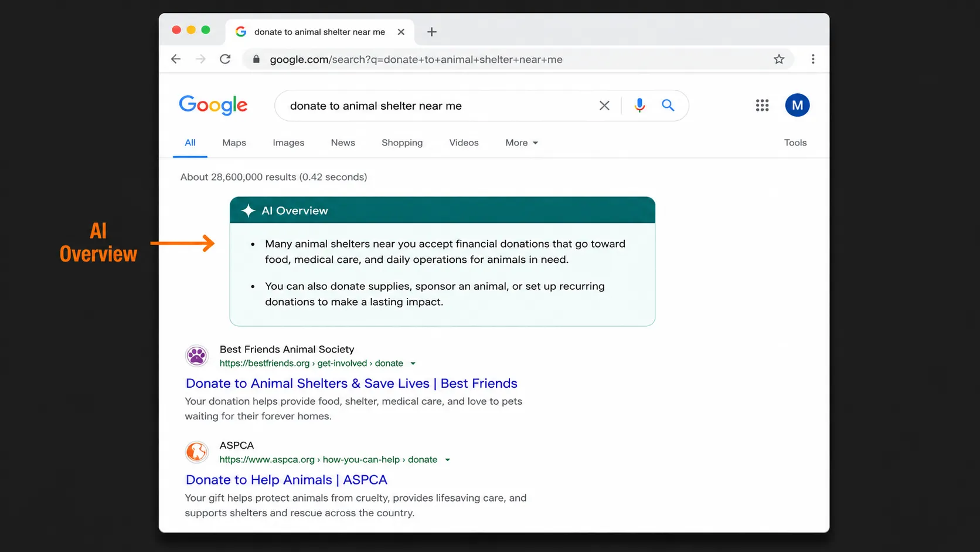Click the bestfriends.org get-involved donate URL

pos(311,364)
